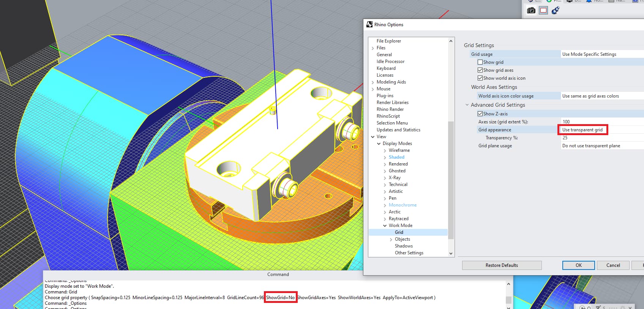Screen dimensions: 644x309
Task: Click the options tree scroll up arrow
Action: 451,41
